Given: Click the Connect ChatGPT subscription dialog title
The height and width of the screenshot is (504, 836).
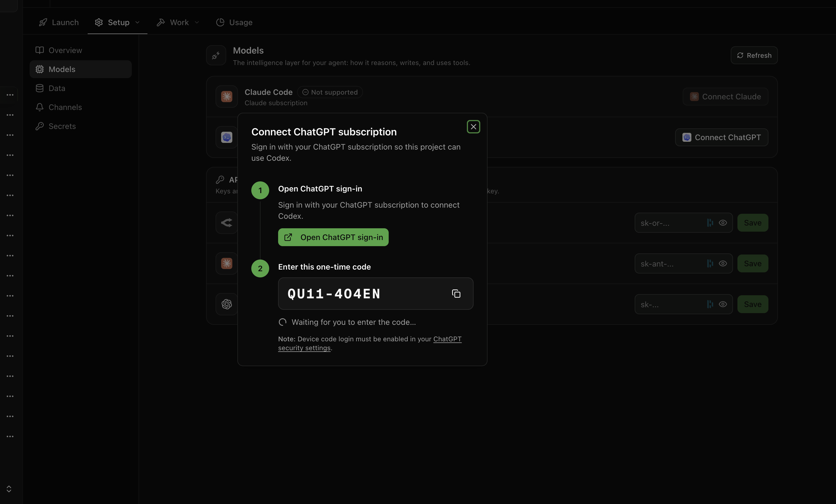Looking at the screenshot, I should (x=324, y=132).
